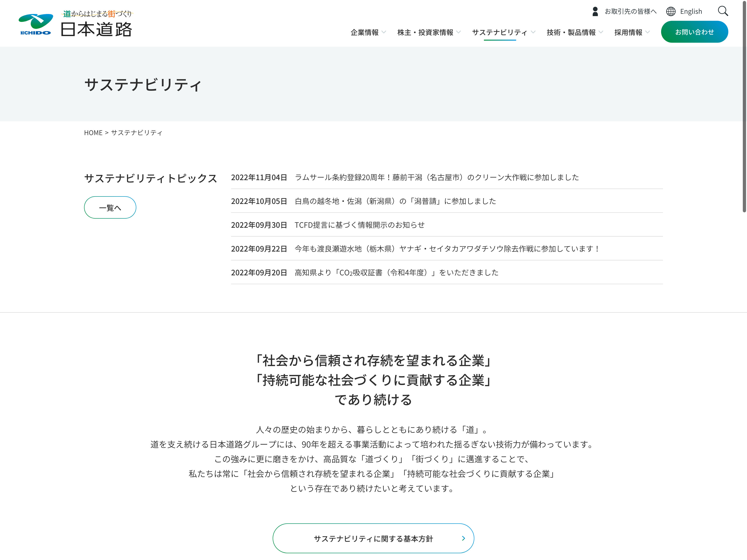This screenshot has height=560, width=747.
Task: Click arrow icon on 基本方針 button
Action: pos(463,538)
